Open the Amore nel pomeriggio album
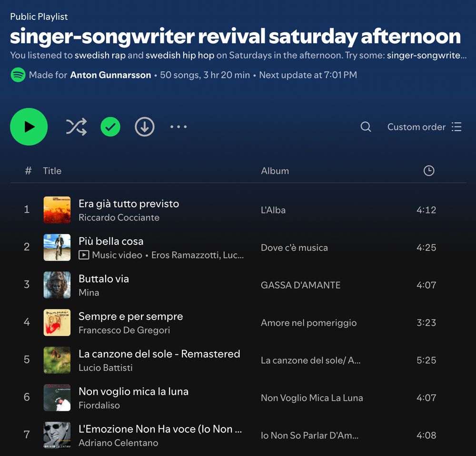Screen dimensions: 476x456 pos(309,323)
